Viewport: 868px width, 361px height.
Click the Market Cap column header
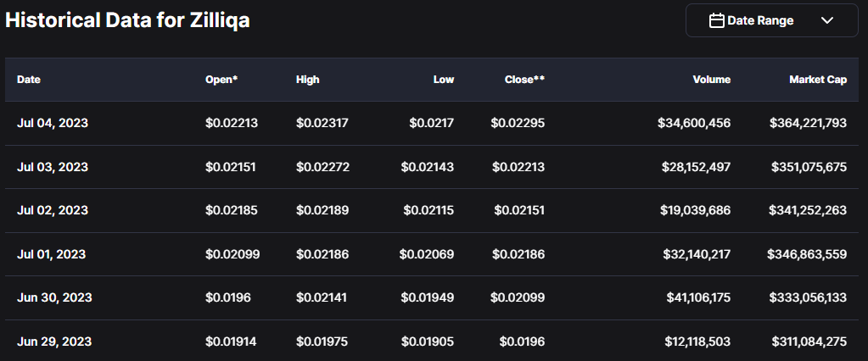pos(818,80)
